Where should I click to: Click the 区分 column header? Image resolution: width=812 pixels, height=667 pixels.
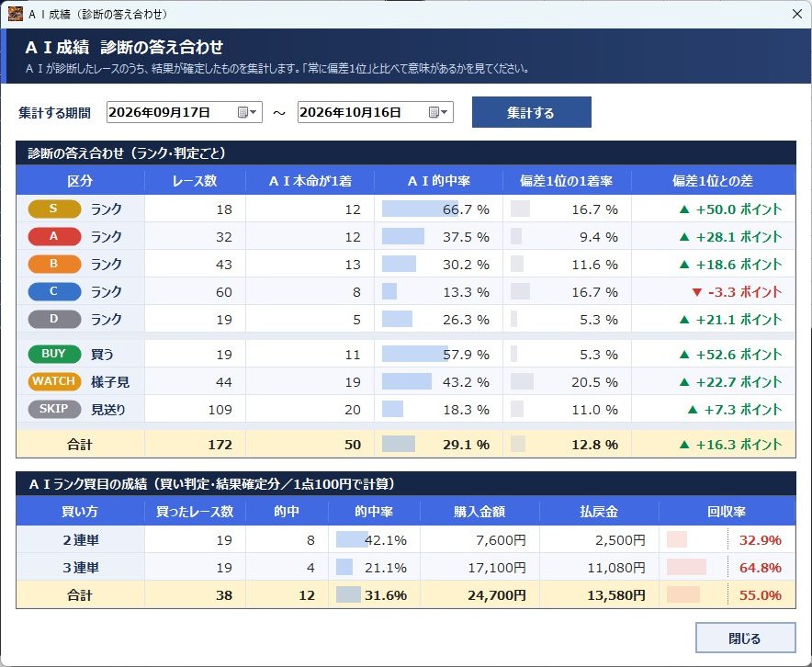click(80, 181)
